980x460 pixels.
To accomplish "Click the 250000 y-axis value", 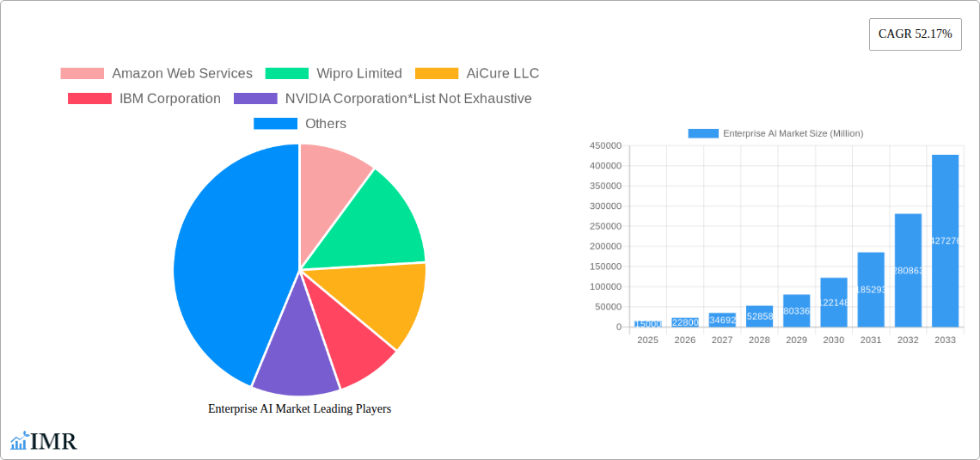I will [606, 226].
